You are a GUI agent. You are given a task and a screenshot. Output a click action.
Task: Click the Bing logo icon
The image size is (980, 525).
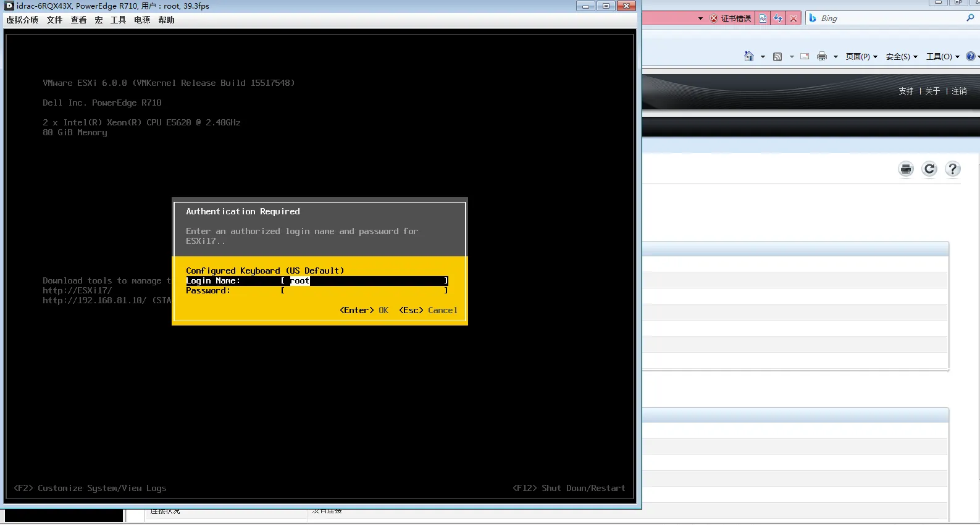click(813, 19)
